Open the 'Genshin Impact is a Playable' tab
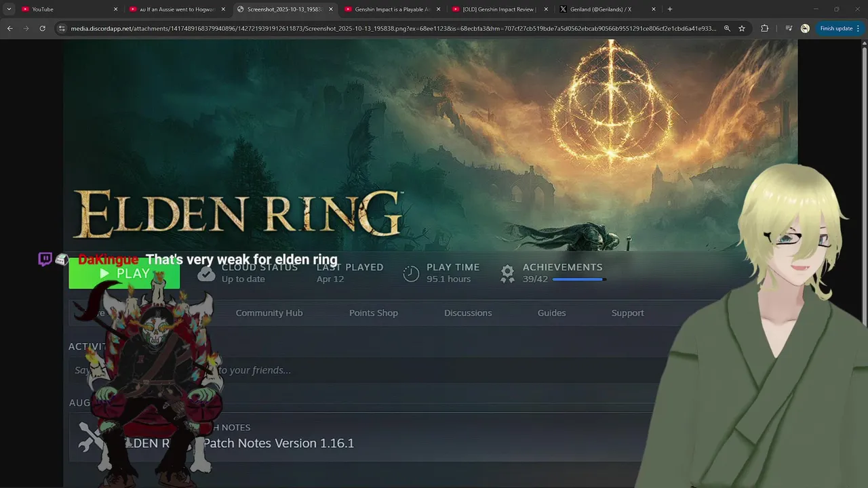This screenshot has width=868, height=488. coord(391,9)
